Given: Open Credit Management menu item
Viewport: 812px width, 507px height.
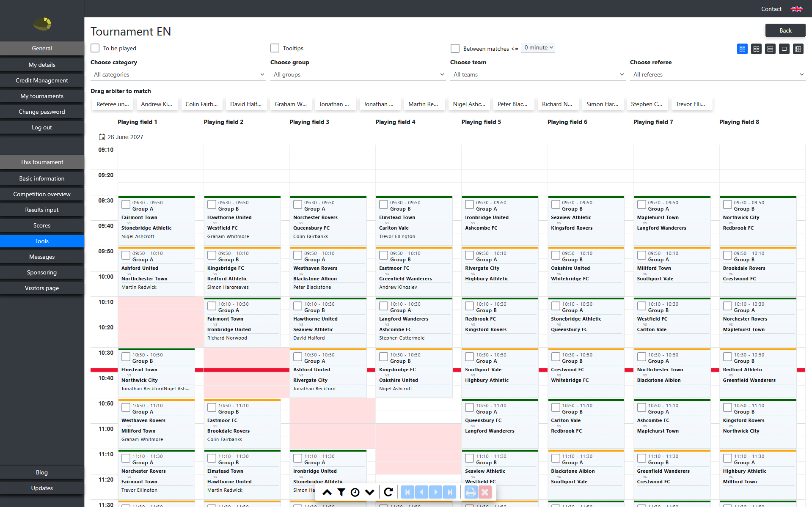Looking at the screenshot, I should [42, 80].
